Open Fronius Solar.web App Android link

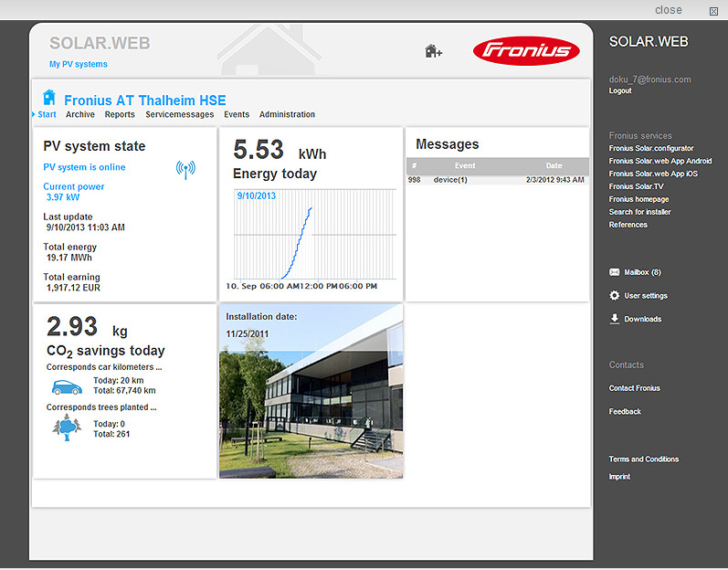tap(660, 161)
